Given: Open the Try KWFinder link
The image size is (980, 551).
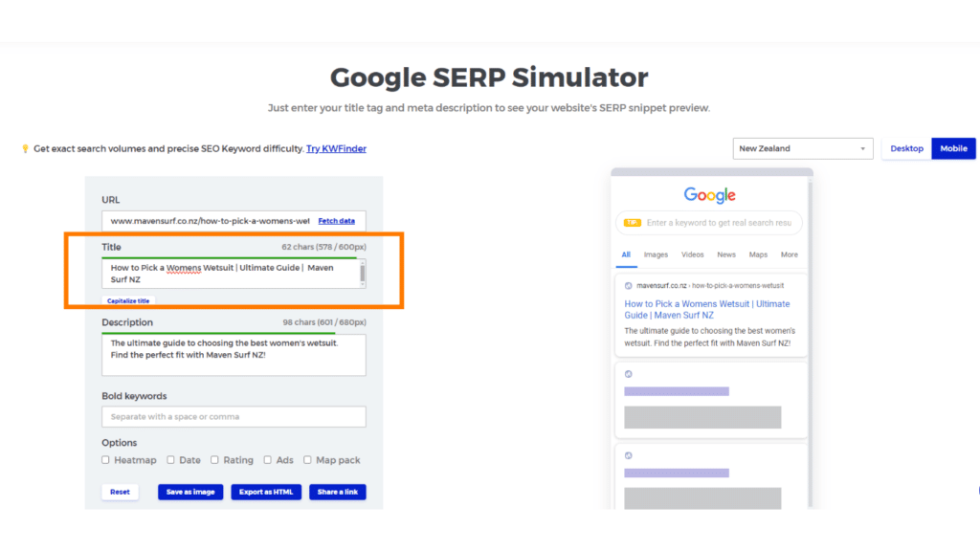Looking at the screenshot, I should (336, 148).
